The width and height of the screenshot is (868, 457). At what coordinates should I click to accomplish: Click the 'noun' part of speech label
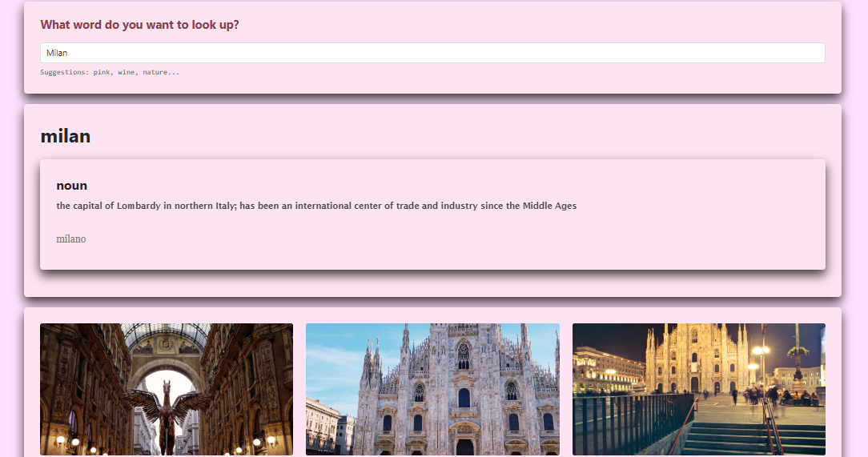tap(71, 185)
